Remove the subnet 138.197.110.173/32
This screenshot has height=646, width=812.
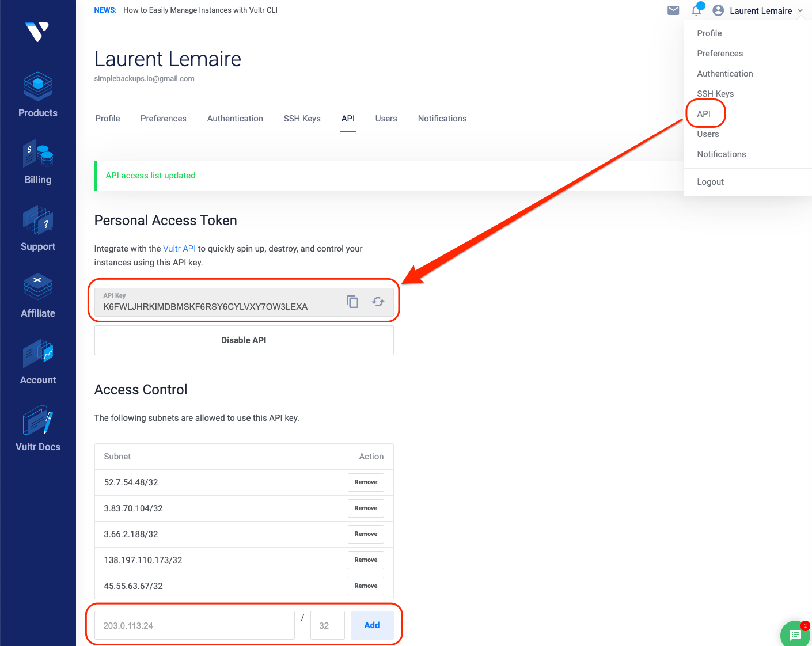pyautogui.click(x=366, y=560)
